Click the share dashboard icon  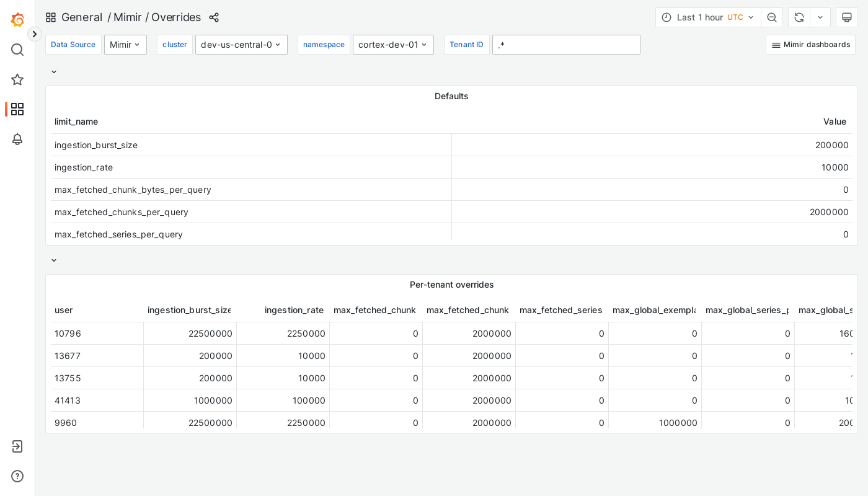[x=214, y=17]
